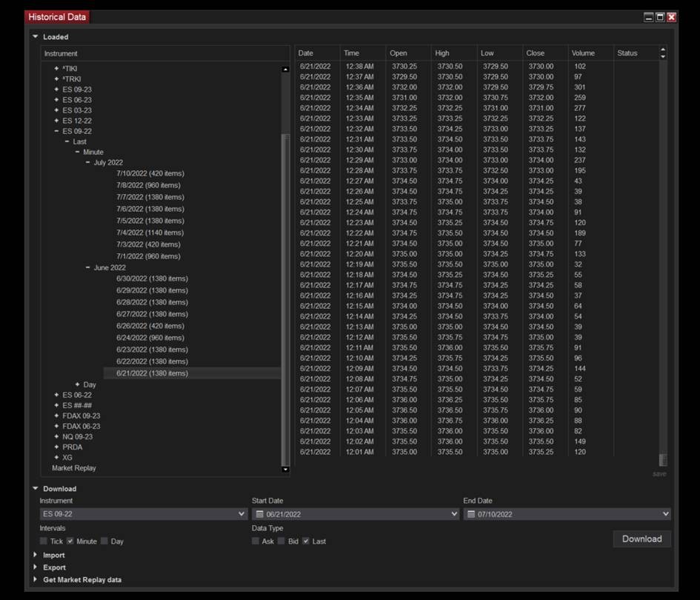
Task: Toggle the Last data type checkbox
Action: point(306,541)
